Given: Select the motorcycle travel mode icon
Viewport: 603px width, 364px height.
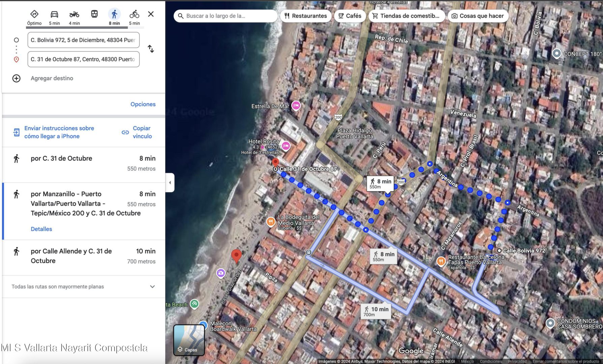Looking at the screenshot, I should (74, 14).
